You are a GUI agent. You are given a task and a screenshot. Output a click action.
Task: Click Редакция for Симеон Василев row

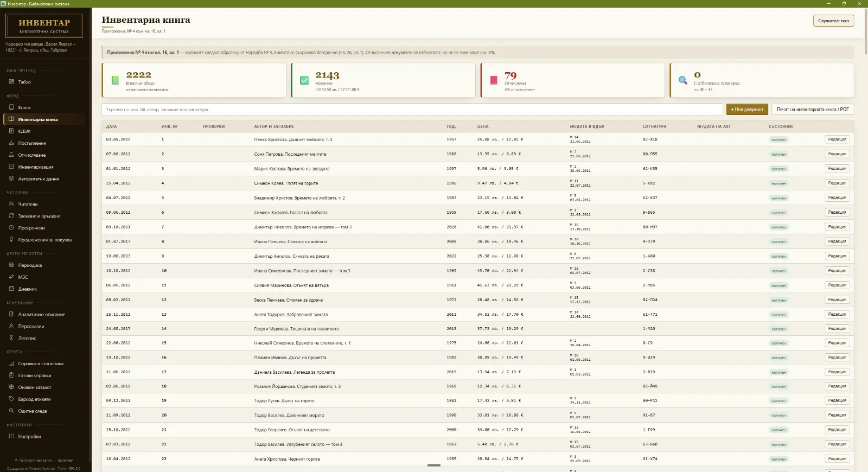point(837,212)
